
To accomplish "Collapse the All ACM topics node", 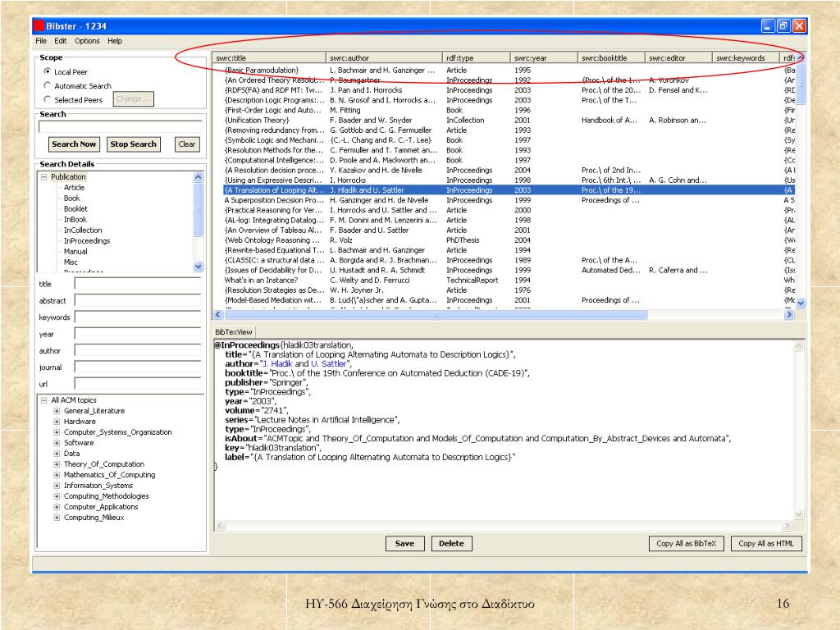I will [x=44, y=400].
